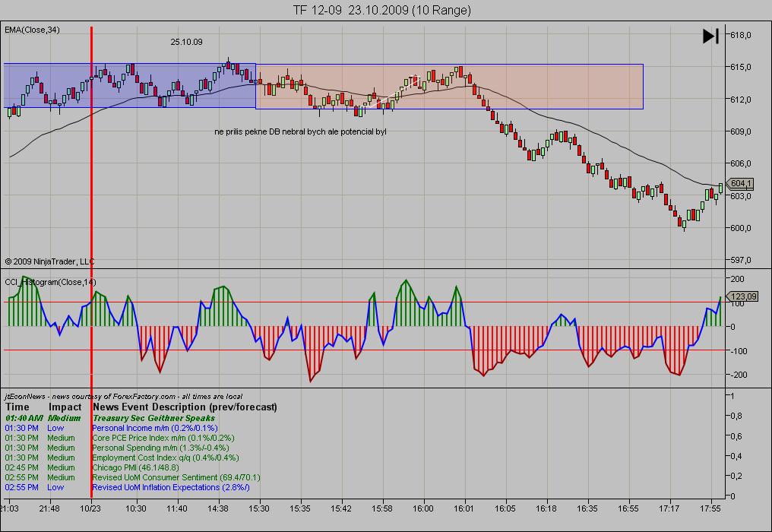Click the 609,0 price axis label
Viewport: 772px width, 532px height.
coord(741,131)
